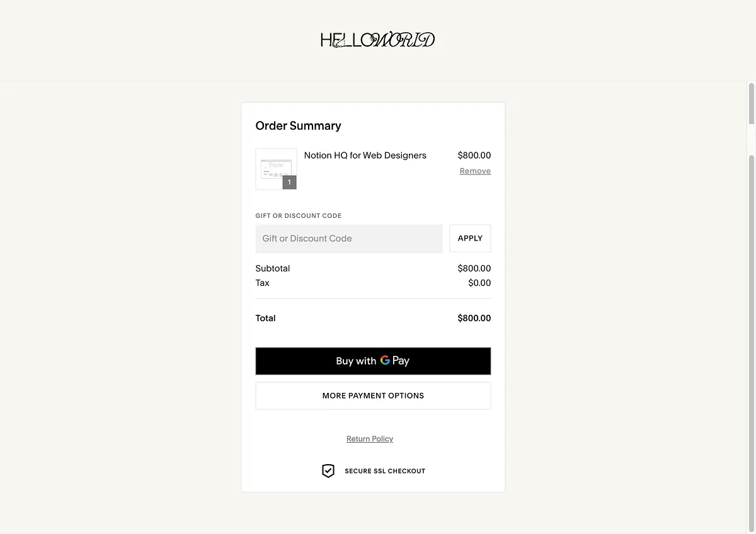Click the Gift or Discount Code label
The height and width of the screenshot is (534, 756).
point(298,216)
